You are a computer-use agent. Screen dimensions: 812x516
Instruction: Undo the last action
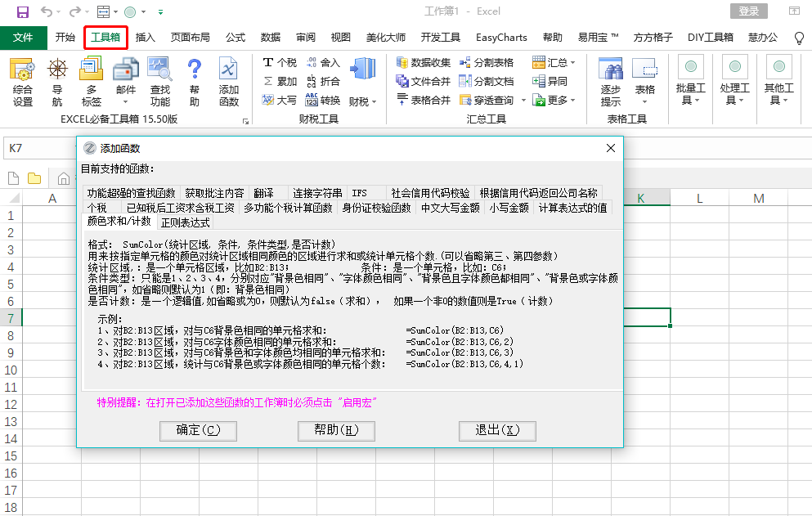tap(47, 11)
